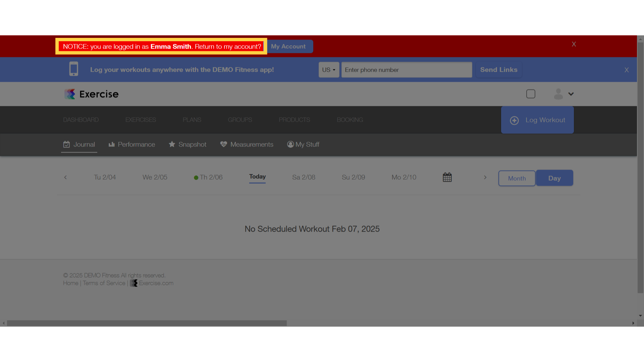Select the Th 2/06 date tab
Screen dimensions: 644x362
pyautogui.click(x=208, y=177)
